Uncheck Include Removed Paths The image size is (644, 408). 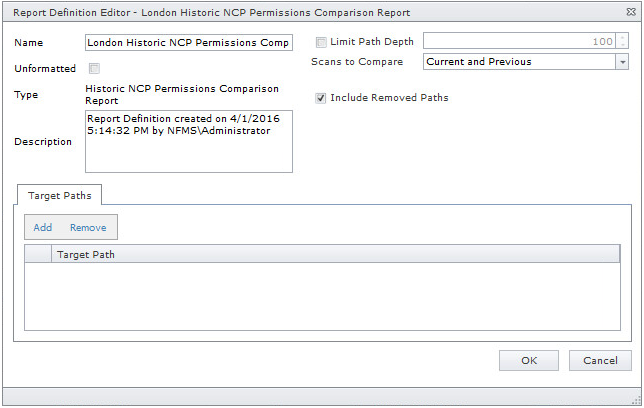coord(321,98)
